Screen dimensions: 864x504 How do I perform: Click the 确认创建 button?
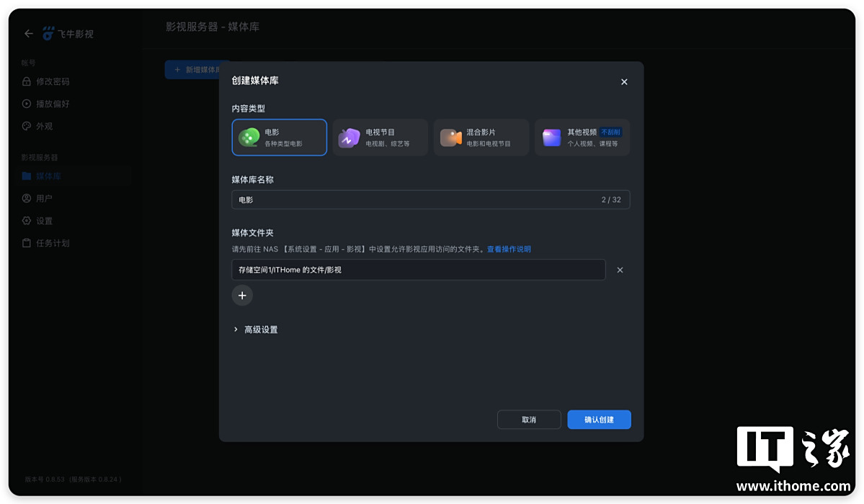[x=599, y=420]
